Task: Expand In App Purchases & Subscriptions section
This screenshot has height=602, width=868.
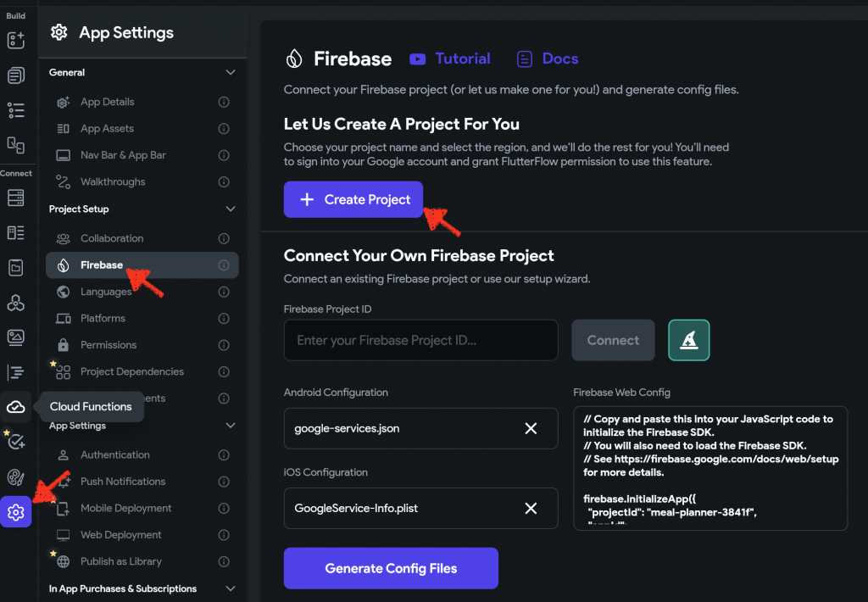Action: (231, 588)
